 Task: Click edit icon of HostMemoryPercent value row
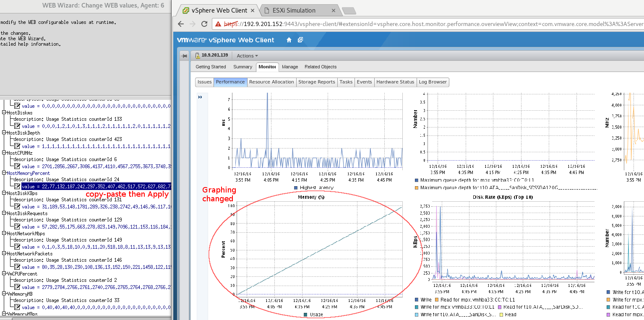[x=17, y=186]
